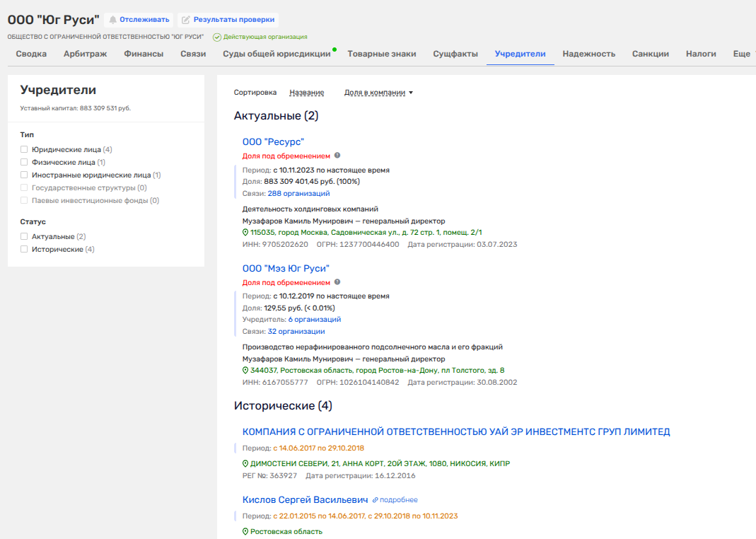756x539 pixels.
Task: Click ИНН: 6167055777 text
Action: coord(275,382)
